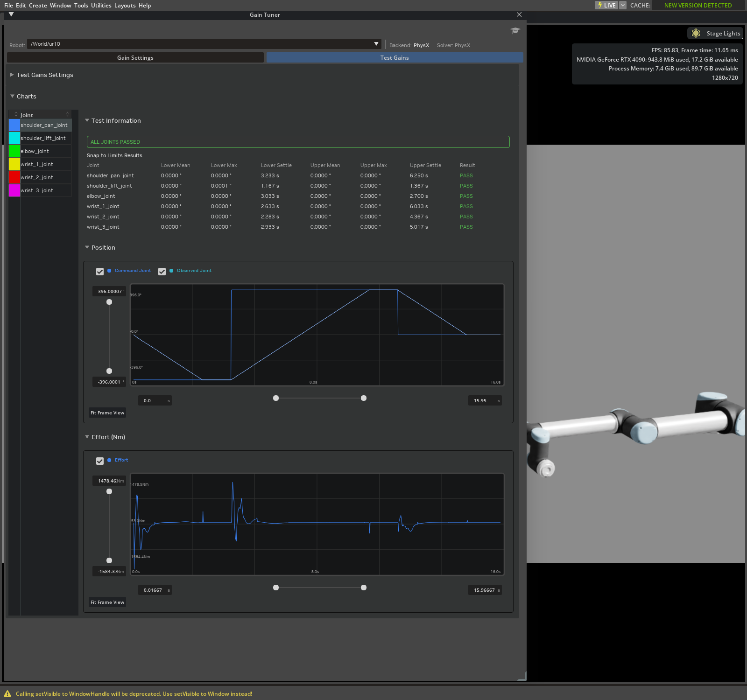This screenshot has width=747, height=700.
Task: Click Fit Frame View under Position chart
Action: pyautogui.click(x=107, y=413)
